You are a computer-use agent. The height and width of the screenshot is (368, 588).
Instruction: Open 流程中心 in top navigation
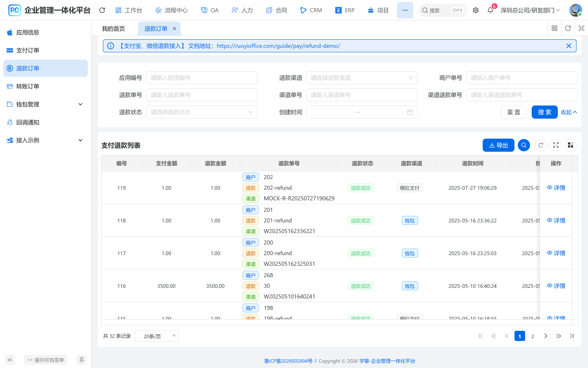pos(171,10)
